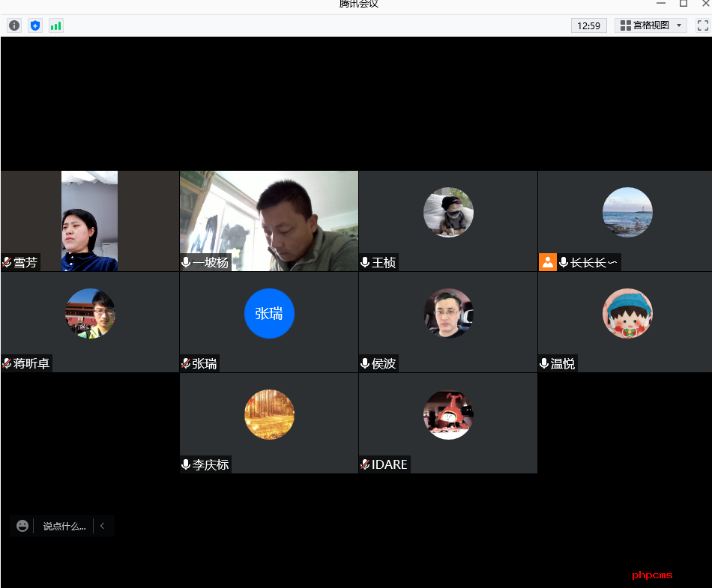Click the mic icon beside 王桢
The image size is (712, 588).
[365, 262]
